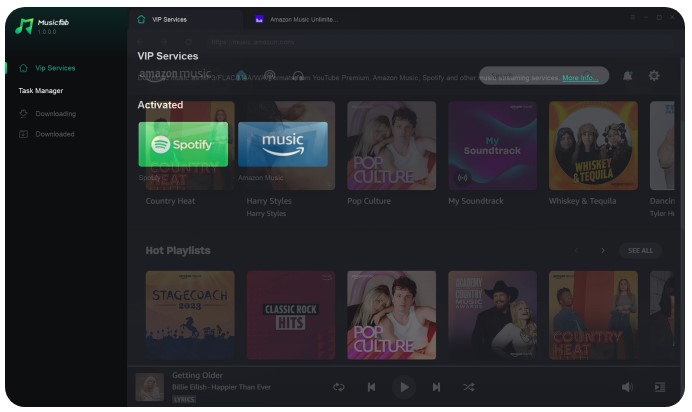Toggle repeat in the player bar
Viewport: 692px width, 412px height.
(x=338, y=387)
